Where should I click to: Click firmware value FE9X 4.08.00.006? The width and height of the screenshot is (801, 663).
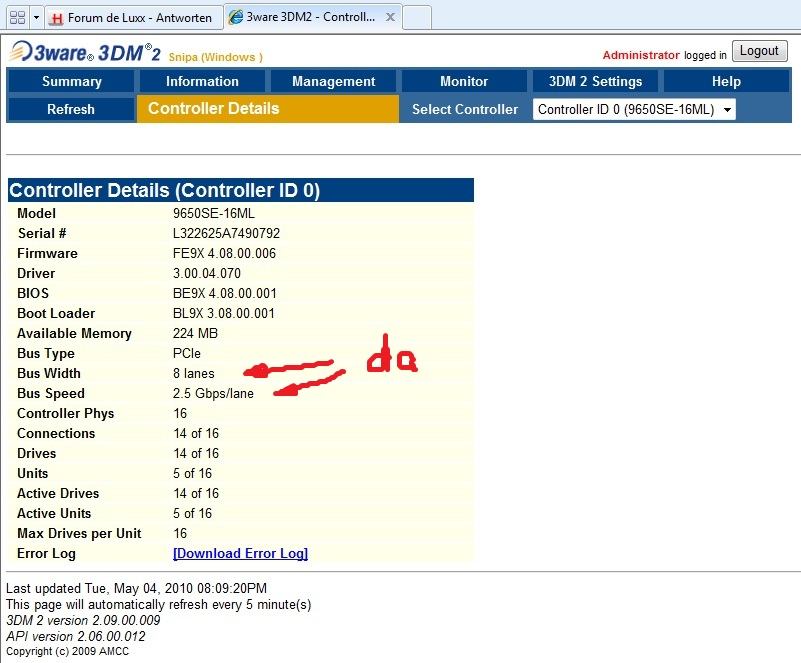(x=224, y=253)
